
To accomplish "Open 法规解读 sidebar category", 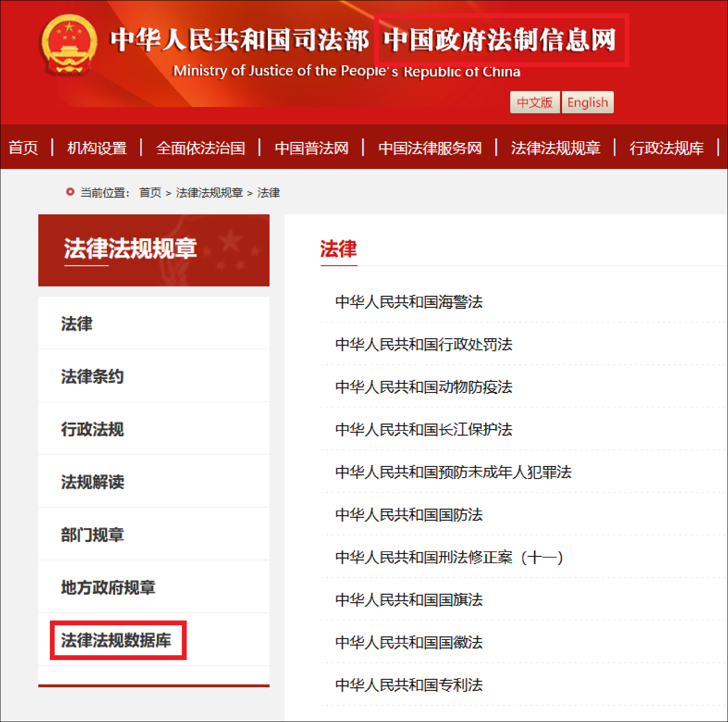I will click(x=92, y=482).
